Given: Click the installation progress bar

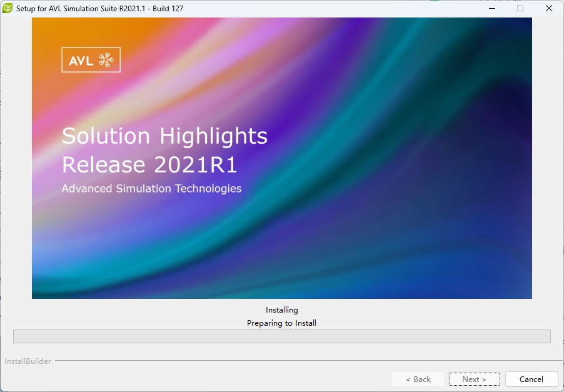Looking at the screenshot, I should (x=281, y=336).
